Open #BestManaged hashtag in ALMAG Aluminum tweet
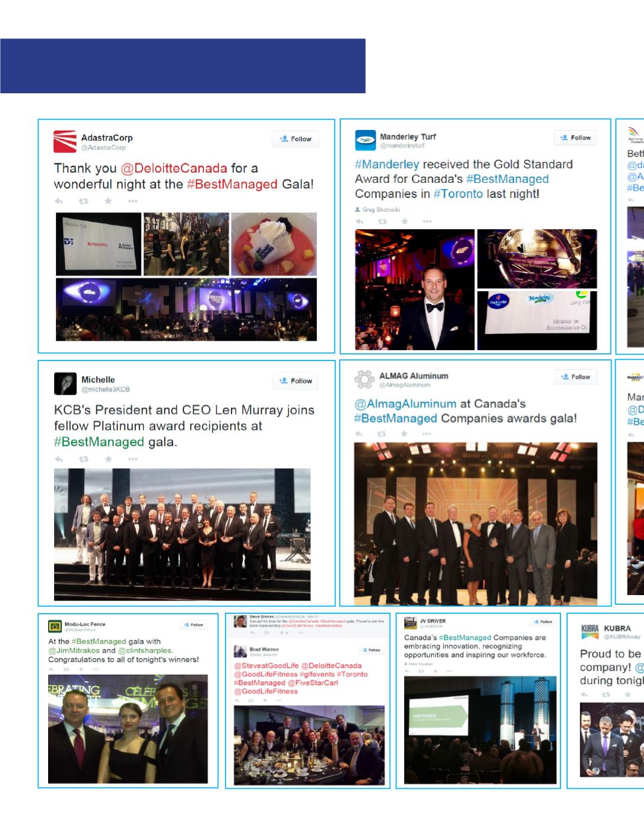This screenshot has height=834, width=644. 396,418
